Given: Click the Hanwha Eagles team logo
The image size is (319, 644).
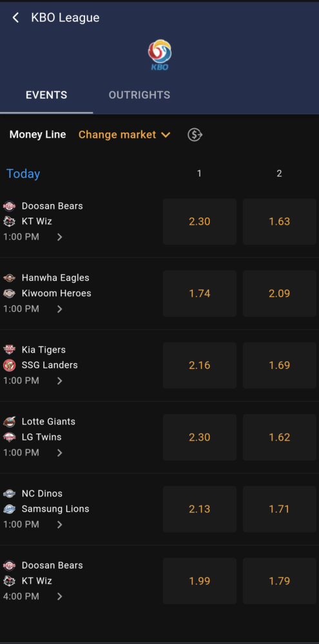Looking at the screenshot, I should 9,278.
